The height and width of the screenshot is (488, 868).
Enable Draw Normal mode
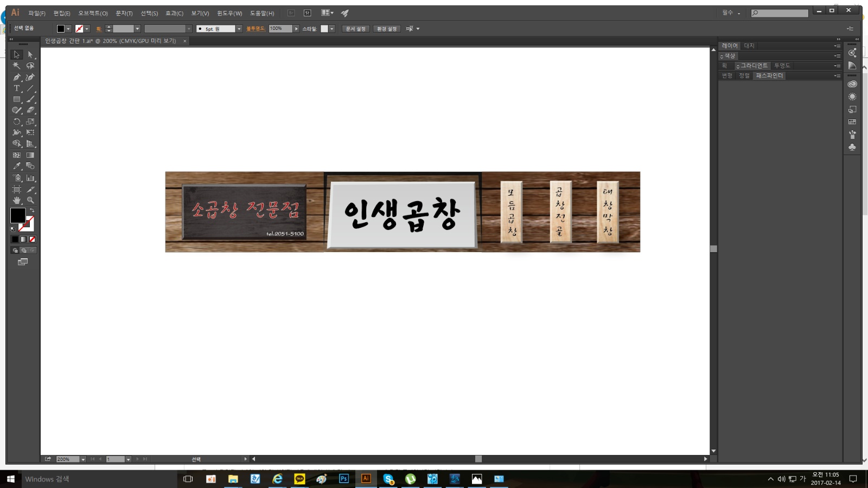coord(15,251)
